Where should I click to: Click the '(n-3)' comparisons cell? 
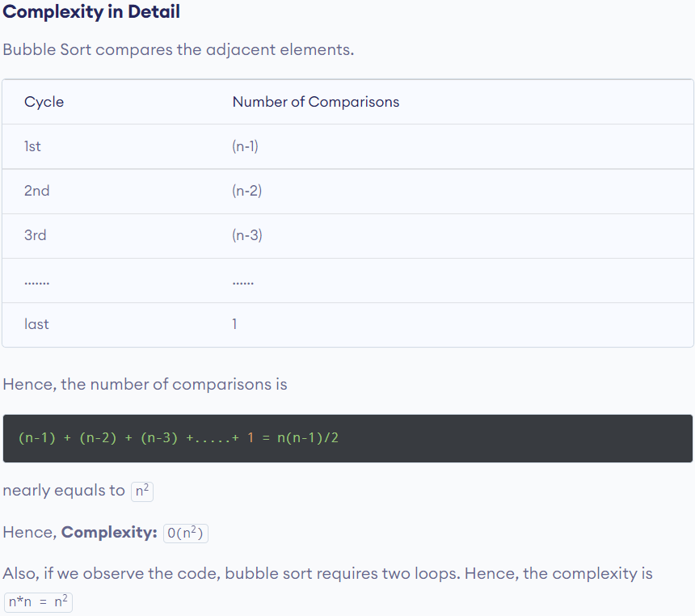pos(246,235)
